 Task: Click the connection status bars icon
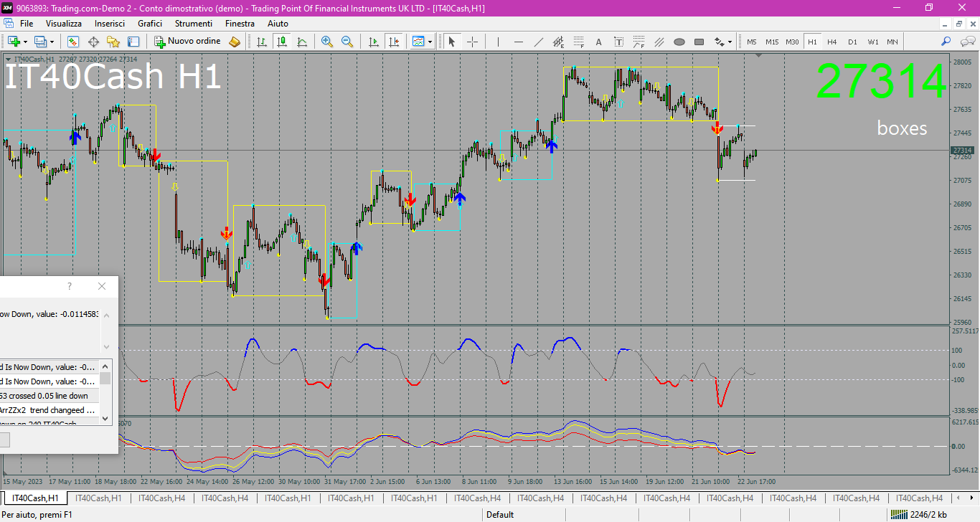coord(898,514)
